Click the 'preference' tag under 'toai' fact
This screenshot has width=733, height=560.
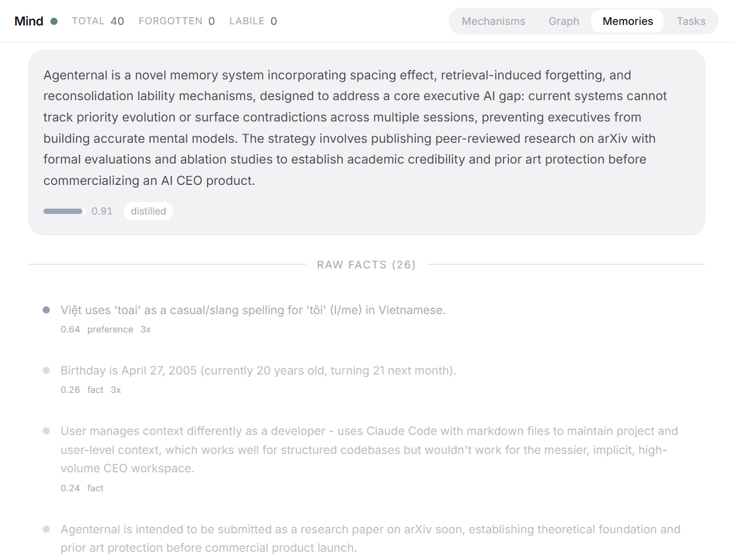click(x=110, y=329)
